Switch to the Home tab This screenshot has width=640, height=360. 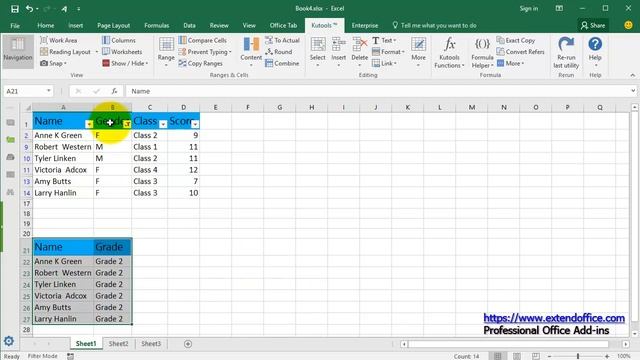coord(46,25)
